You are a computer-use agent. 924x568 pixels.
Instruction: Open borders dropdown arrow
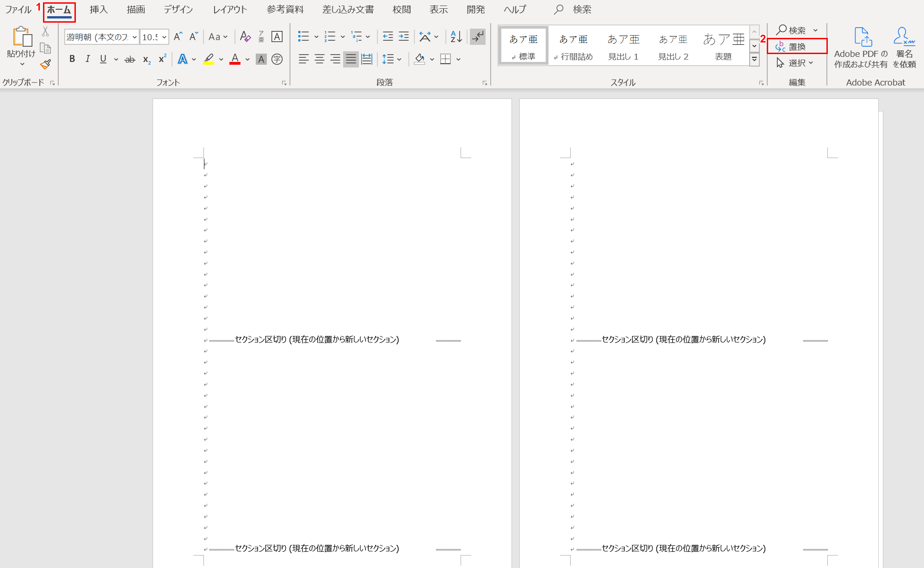point(458,59)
